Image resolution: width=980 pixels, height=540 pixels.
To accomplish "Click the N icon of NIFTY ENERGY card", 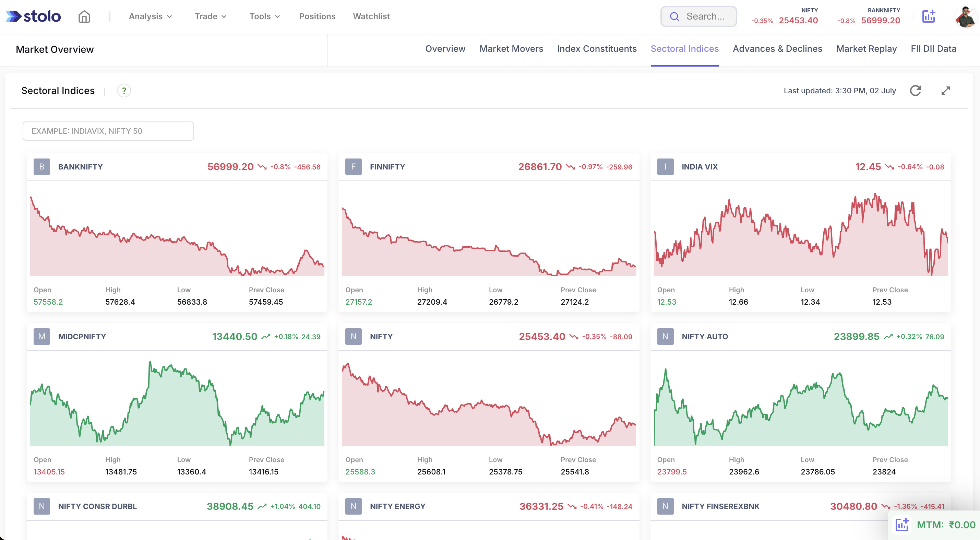I will click(x=354, y=506).
